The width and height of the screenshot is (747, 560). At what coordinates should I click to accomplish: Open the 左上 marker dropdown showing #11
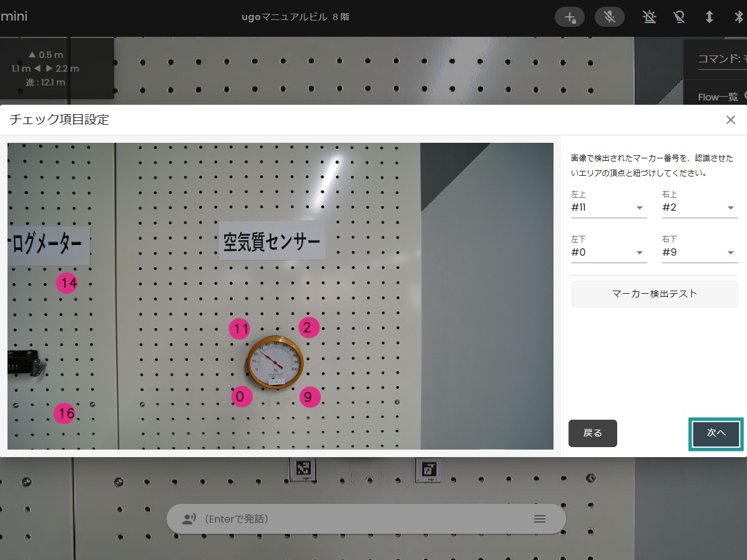click(608, 207)
